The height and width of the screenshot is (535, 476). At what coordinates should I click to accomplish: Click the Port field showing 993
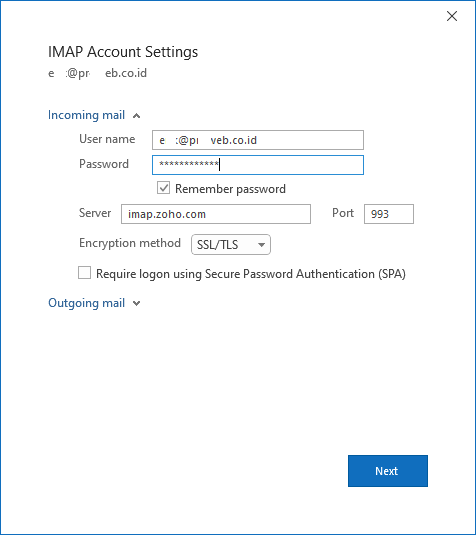click(389, 214)
